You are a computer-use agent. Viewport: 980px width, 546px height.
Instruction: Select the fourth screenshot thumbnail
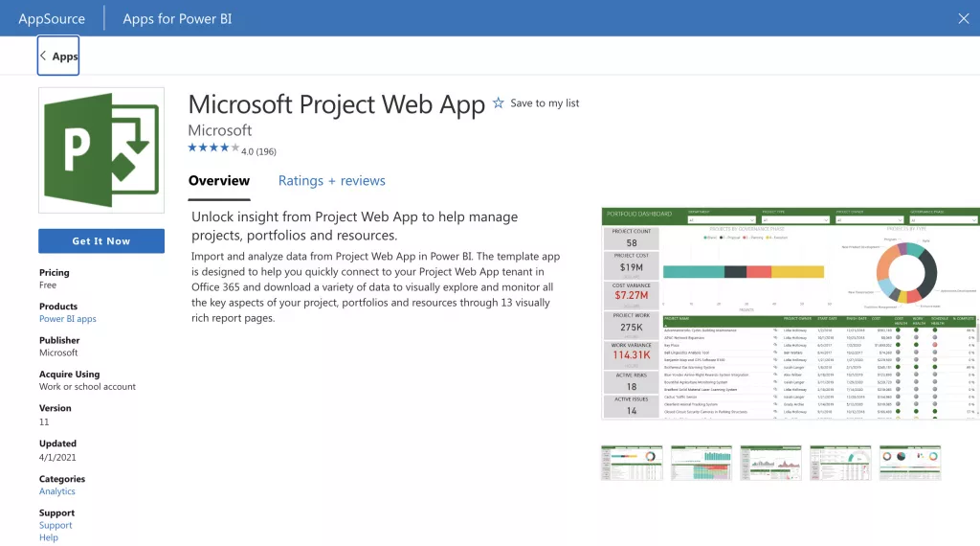coord(840,463)
